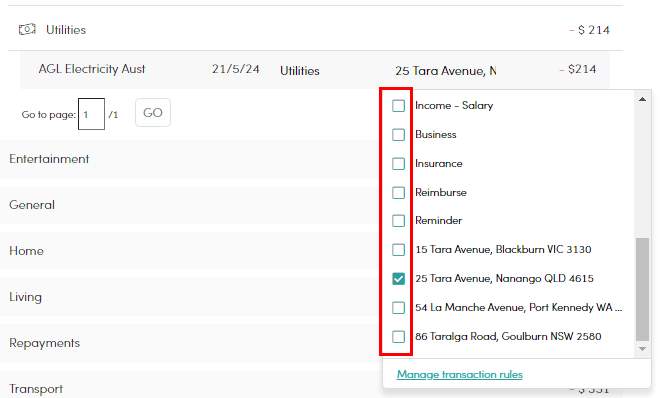Expand the Living category row

point(190,297)
